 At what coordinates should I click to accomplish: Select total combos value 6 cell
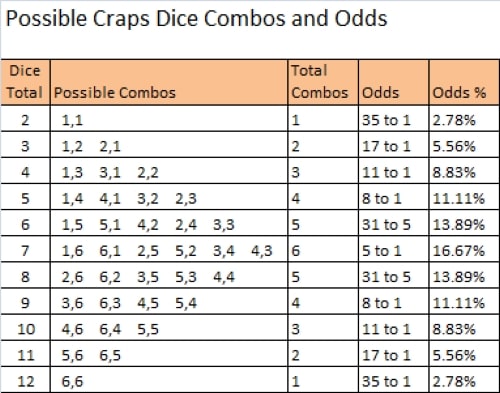click(323, 249)
